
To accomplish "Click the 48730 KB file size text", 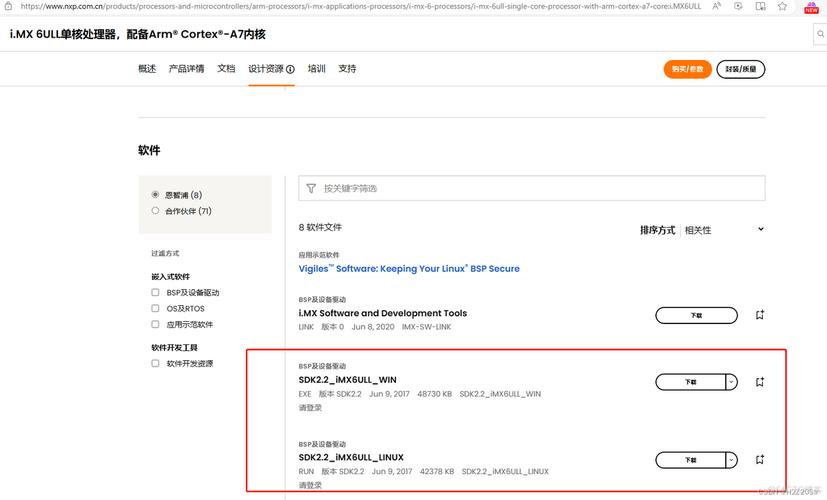I will click(x=435, y=394).
